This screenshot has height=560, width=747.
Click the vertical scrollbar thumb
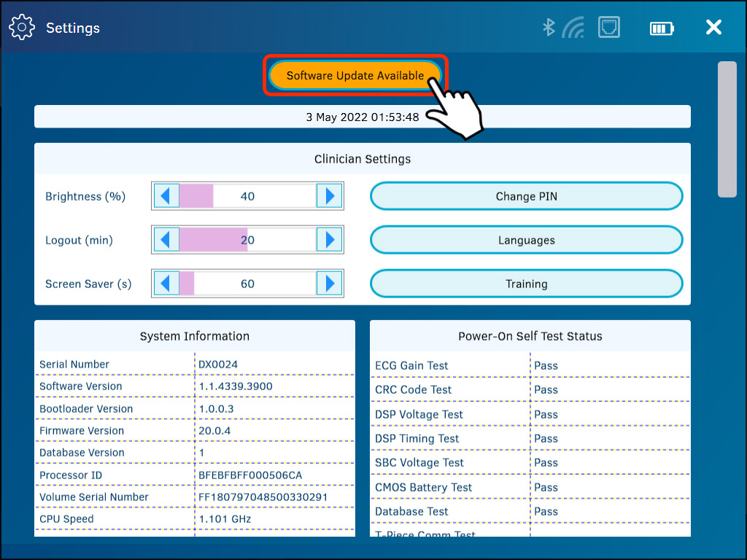click(x=727, y=129)
